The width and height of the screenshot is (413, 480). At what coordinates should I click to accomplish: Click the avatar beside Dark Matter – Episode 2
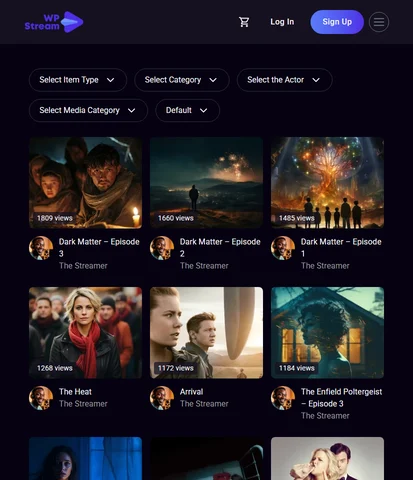pos(162,248)
